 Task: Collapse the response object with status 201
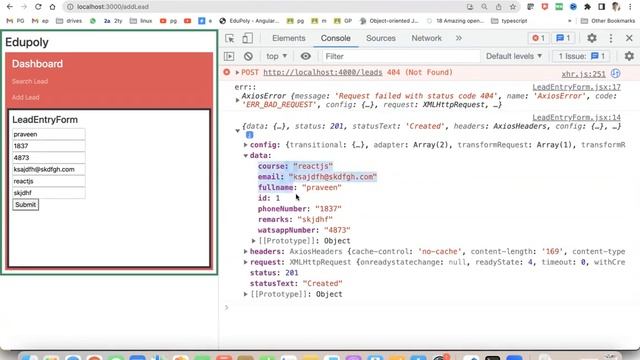[238, 131]
